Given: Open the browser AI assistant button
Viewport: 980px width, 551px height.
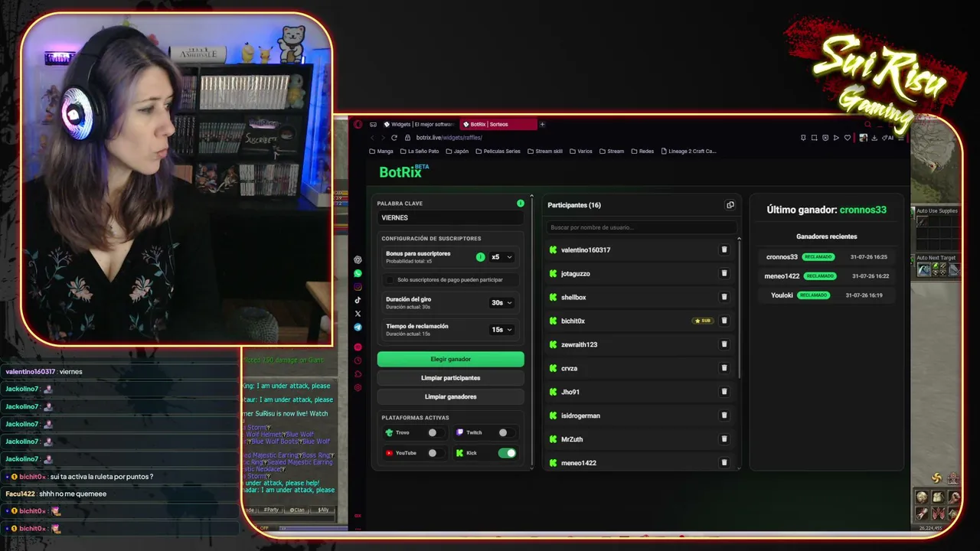Looking at the screenshot, I should (888, 138).
